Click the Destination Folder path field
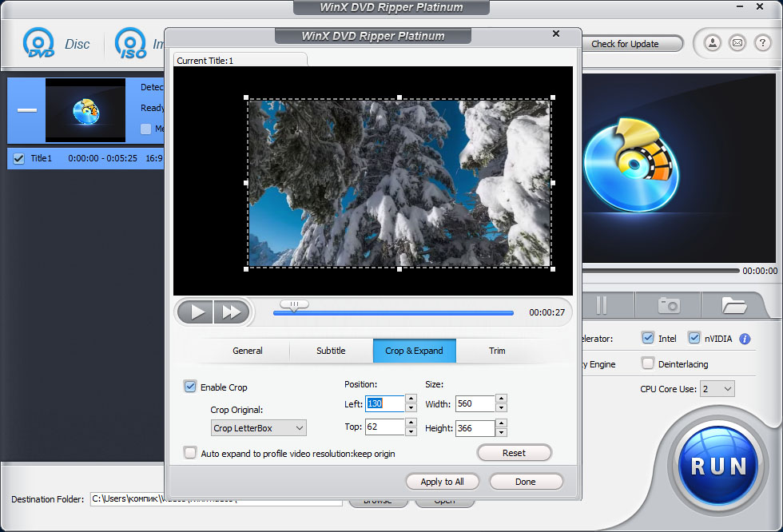The height and width of the screenshot is (532, 783). click(x=216, y=498)
